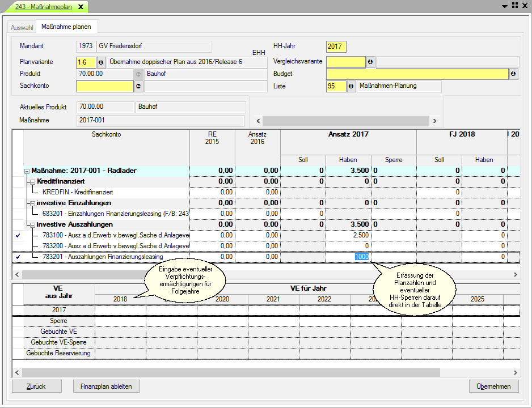Click the Sachkonto arrow button
Screen dimensions: 532x408
click(x=138, y=86)
